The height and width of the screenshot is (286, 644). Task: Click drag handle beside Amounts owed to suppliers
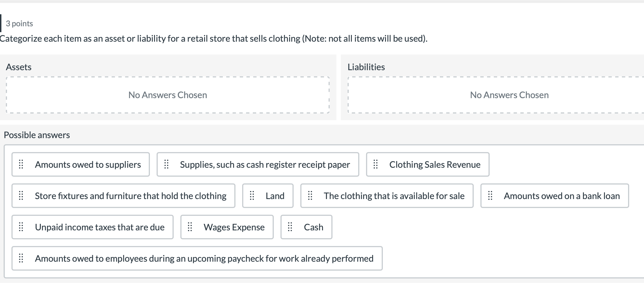21,164
